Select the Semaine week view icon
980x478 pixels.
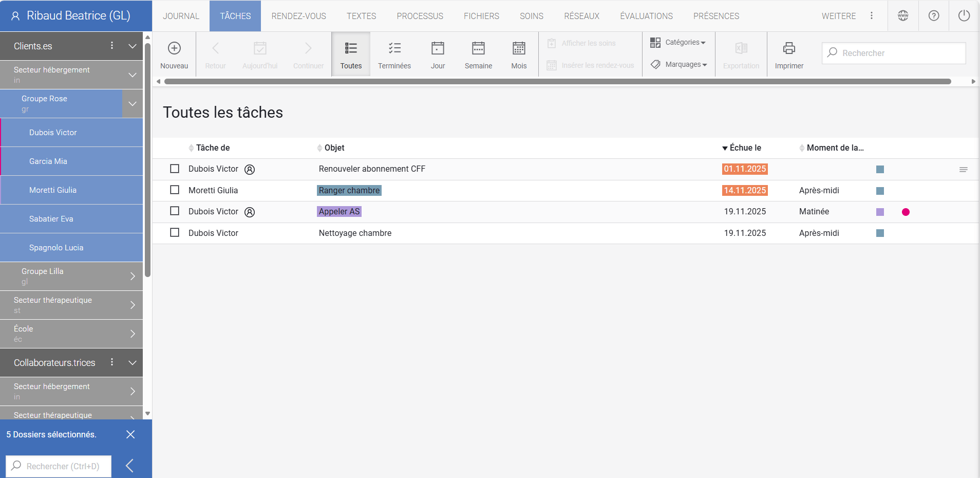click(x=478, y=48)
